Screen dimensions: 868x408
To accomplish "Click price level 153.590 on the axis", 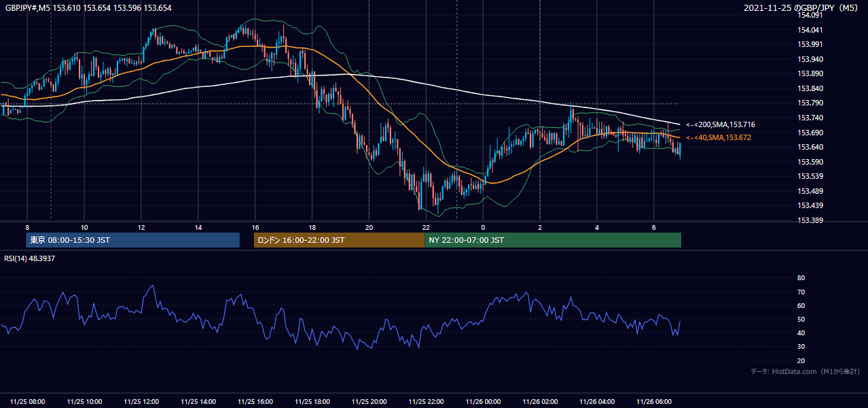I will point(810,162).
